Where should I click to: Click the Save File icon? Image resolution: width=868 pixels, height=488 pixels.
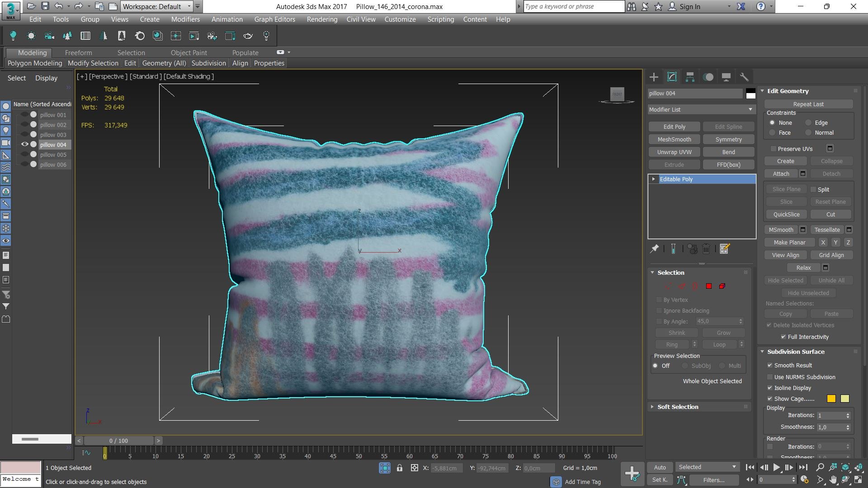point(45,6)
